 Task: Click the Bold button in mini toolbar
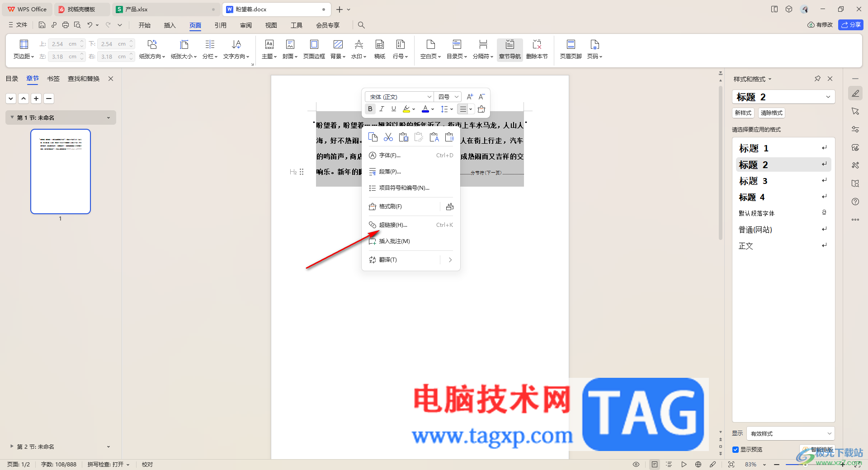click(370, 109)
